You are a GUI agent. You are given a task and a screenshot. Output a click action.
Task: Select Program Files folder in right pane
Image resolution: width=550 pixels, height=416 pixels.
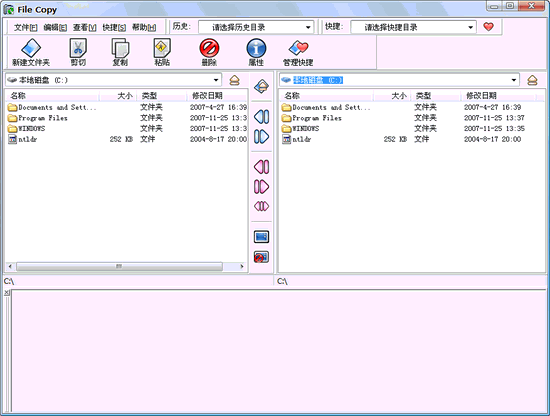point(312,118)
